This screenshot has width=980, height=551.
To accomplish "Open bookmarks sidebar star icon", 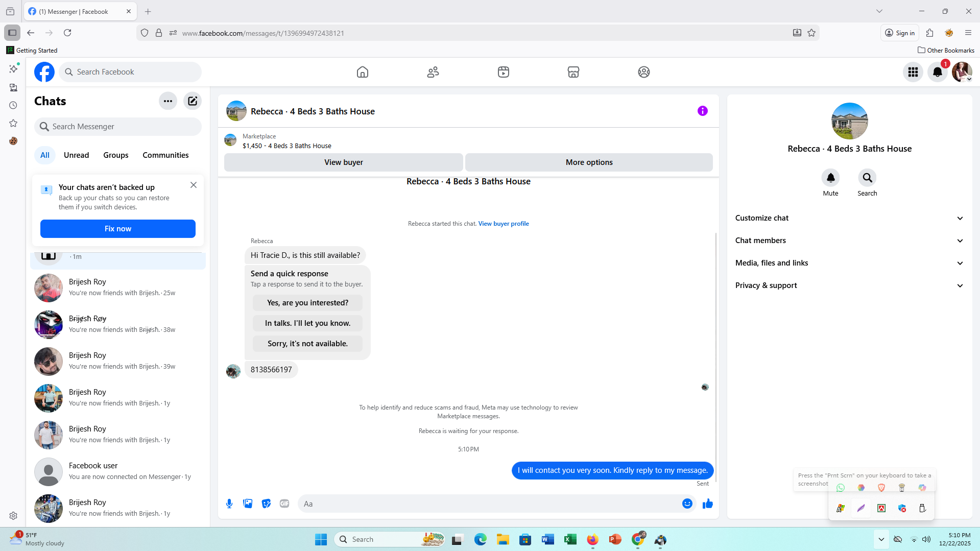I will coord(13,123).
